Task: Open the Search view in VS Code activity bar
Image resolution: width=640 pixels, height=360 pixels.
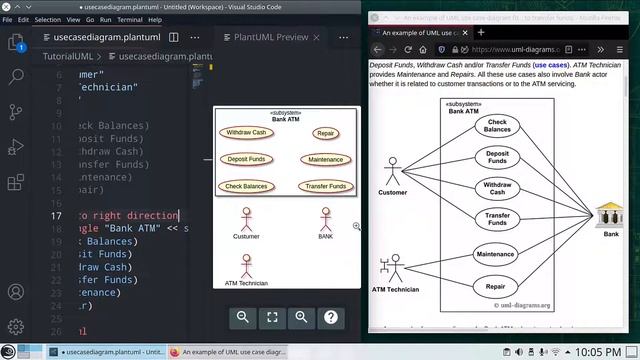Action: 16,76
